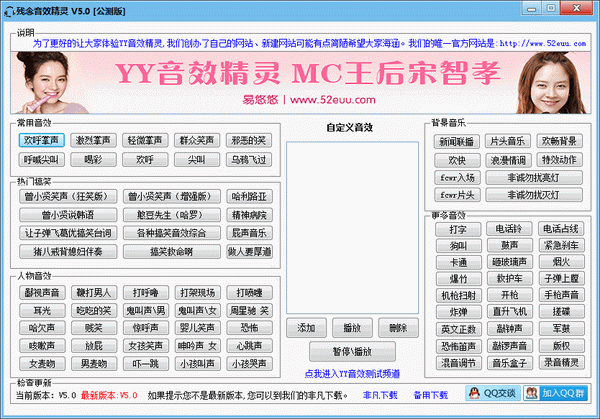Screen dimensions: 600x419
Task: Play the 婴儿笑声 sound effect
Action: [196, 327]
